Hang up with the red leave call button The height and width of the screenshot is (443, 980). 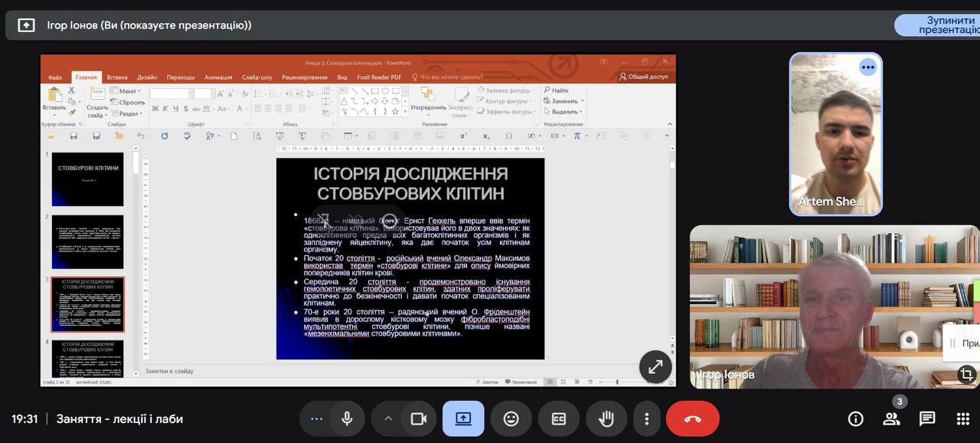(692, 418)
